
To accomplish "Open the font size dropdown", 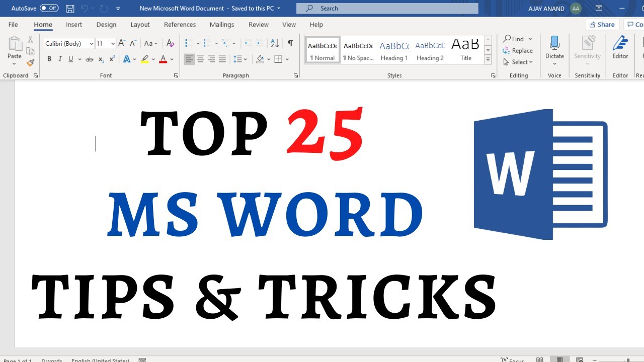I will (113, 44).
